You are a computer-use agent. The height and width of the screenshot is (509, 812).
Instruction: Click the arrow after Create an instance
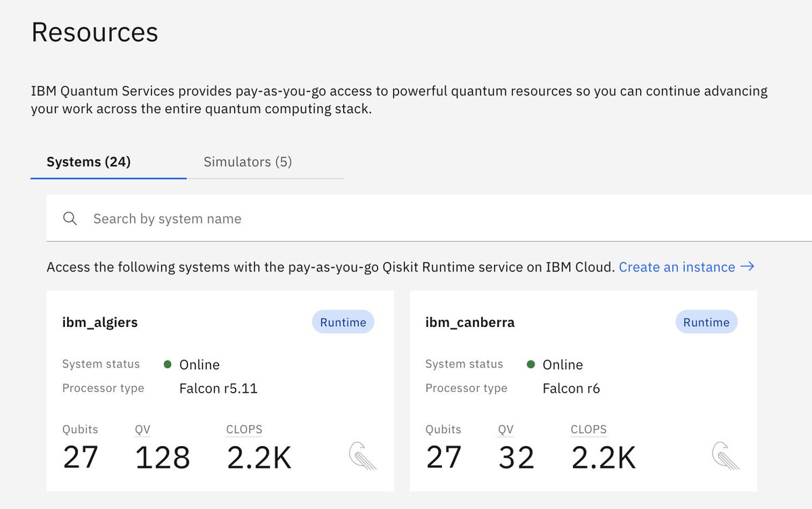point(747,267)
